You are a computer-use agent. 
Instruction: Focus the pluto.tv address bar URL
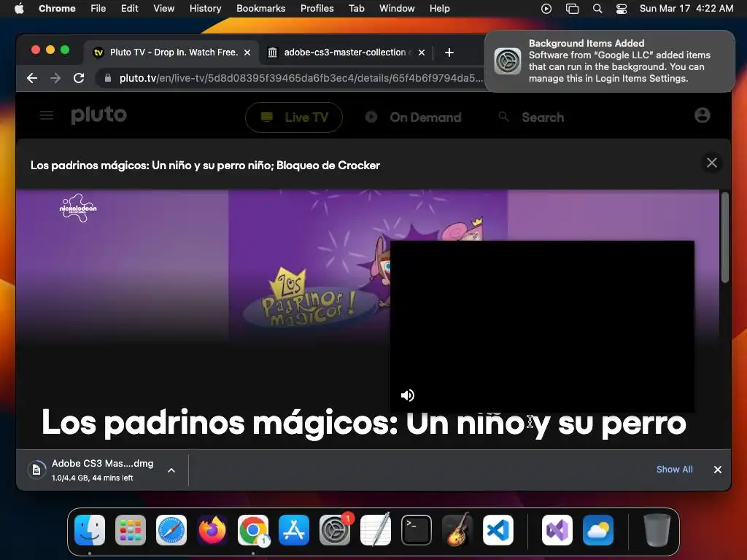point(300,78)
